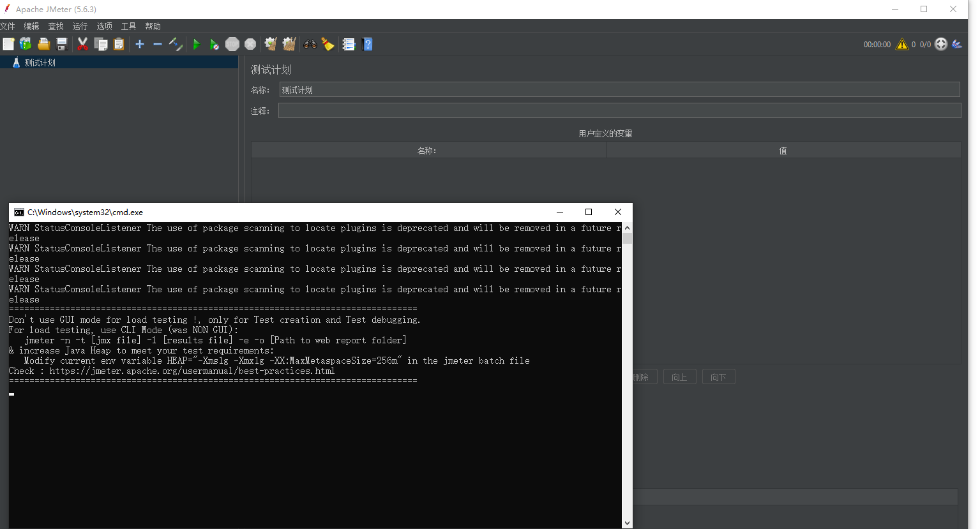Click the cmd.exe scrollbar up arrow
This screenshot has height=529, width=980.
point(627,228)
